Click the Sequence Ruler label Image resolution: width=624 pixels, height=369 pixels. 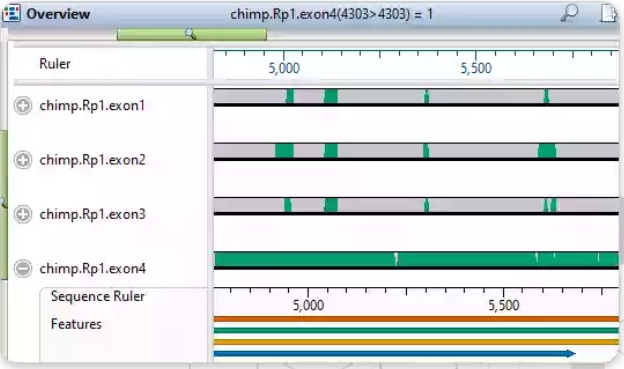pos(98,297)
